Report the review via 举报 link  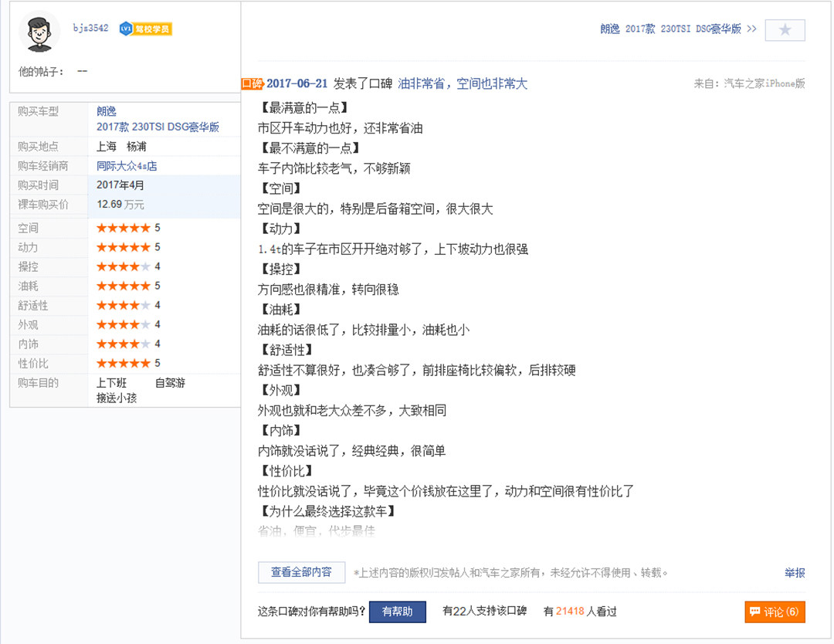coord(795,572)
